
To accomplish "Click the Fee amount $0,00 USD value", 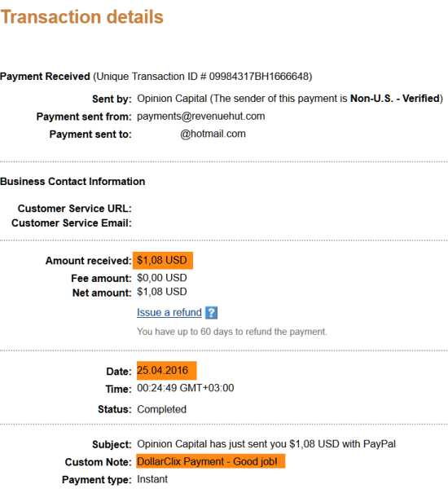I will point(162,278).
